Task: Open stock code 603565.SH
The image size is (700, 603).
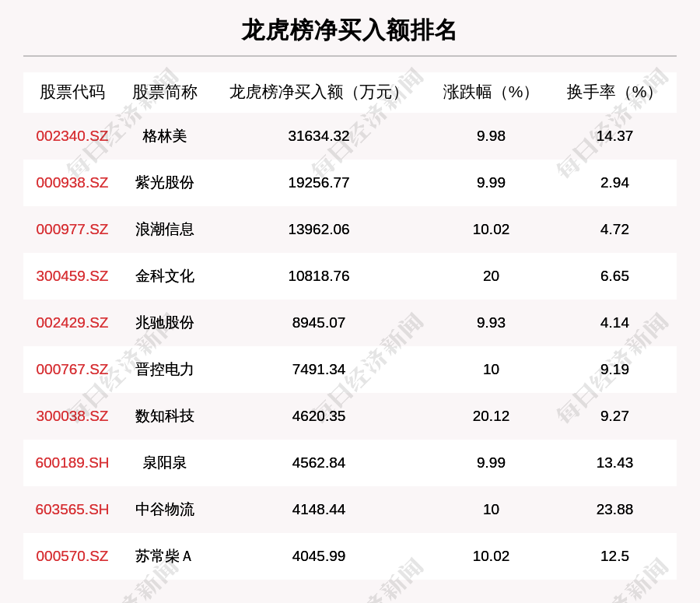Action: [x=72, y=509]
